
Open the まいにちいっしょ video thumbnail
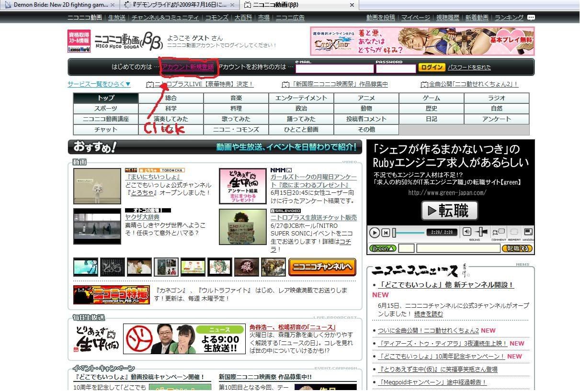click(x=97, y=186)
